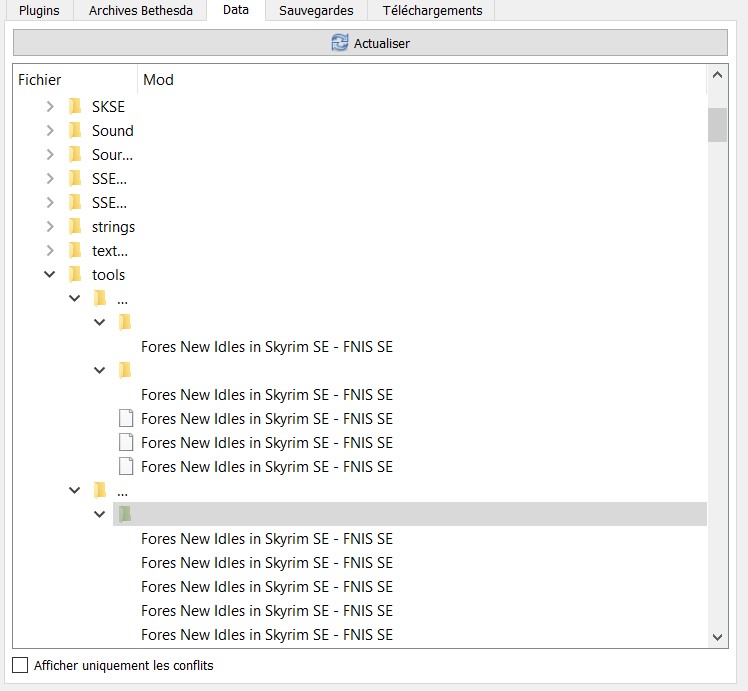Sort by the Mod column header
Viewport: 748px width, 691px height.
(x=422, y=80)
